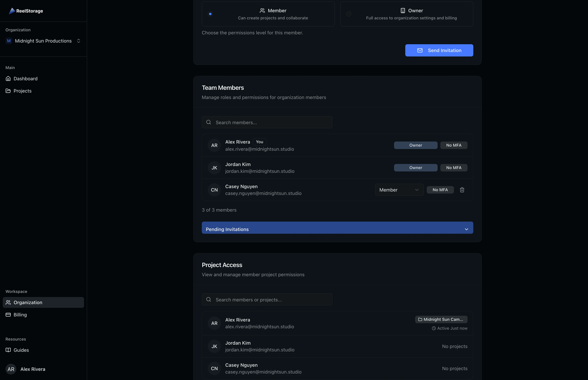Click the Guides book icon

point(8,350)
